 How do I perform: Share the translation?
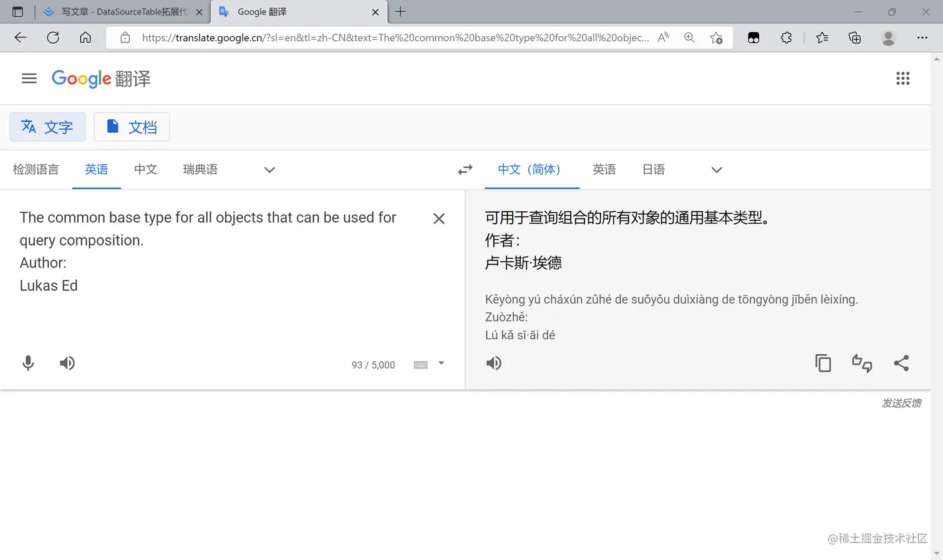tap(901, 363)
